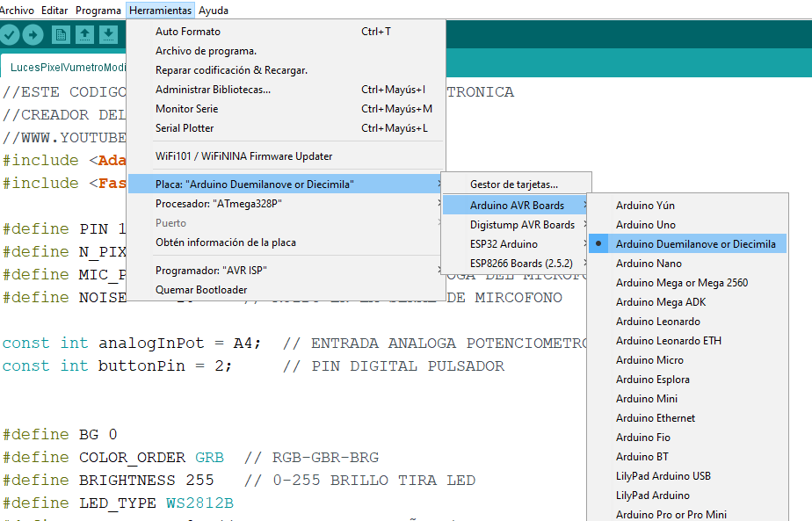Open the Editar menu
The image size is (812, 521).
pos(54,11)
